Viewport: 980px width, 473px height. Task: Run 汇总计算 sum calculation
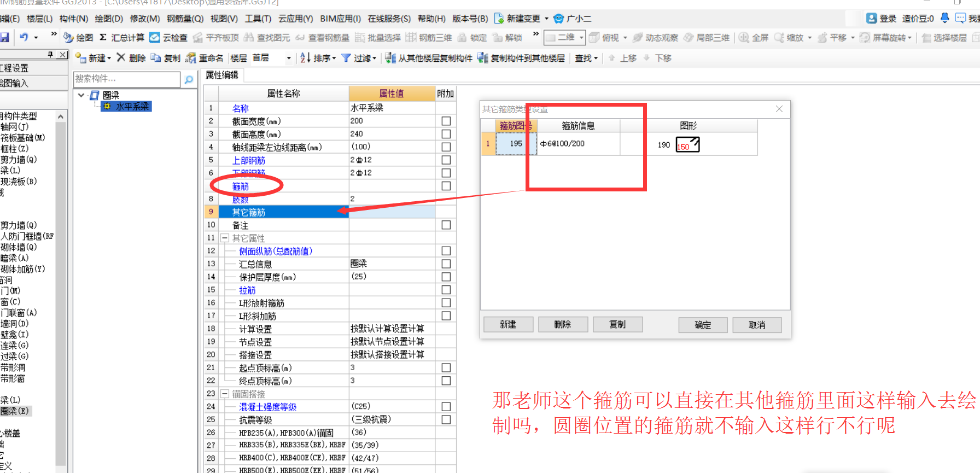(121, 37)
